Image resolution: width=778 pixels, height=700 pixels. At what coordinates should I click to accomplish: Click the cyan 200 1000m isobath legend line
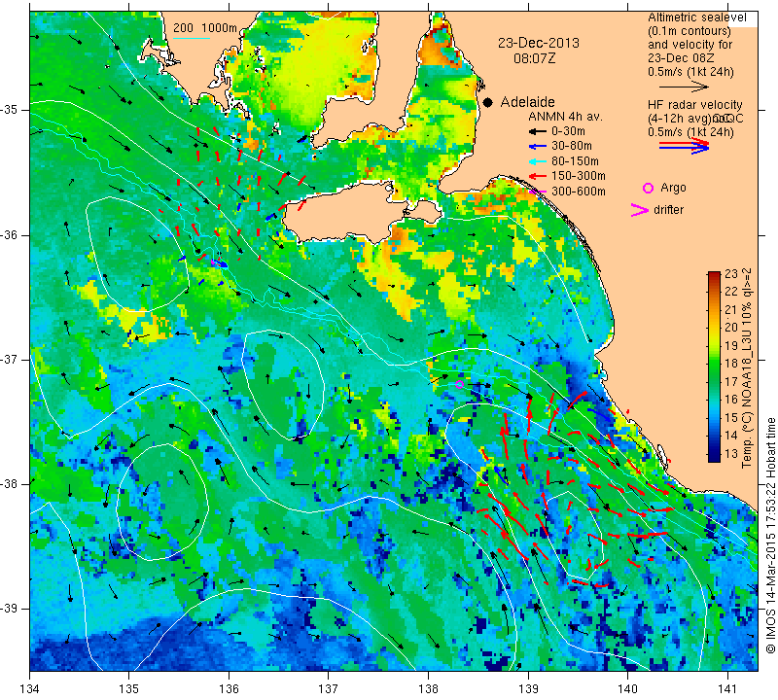tap(192, 38)
